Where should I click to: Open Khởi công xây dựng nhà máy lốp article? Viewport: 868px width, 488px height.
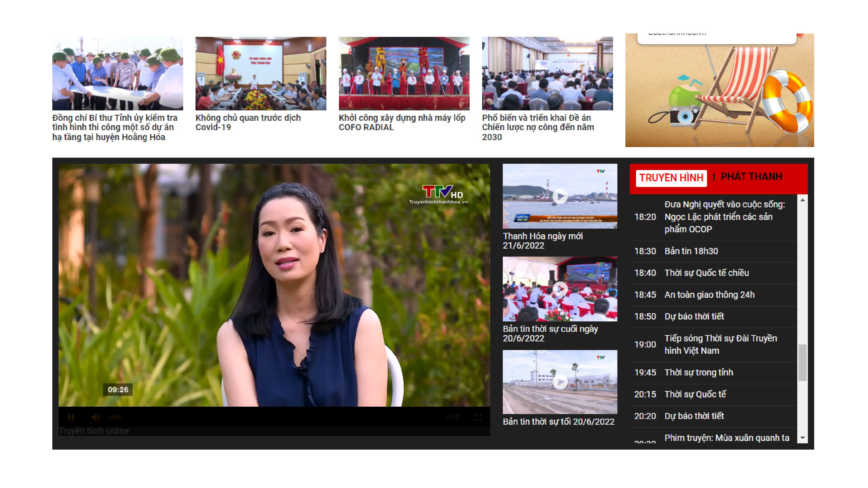(402, 122)
